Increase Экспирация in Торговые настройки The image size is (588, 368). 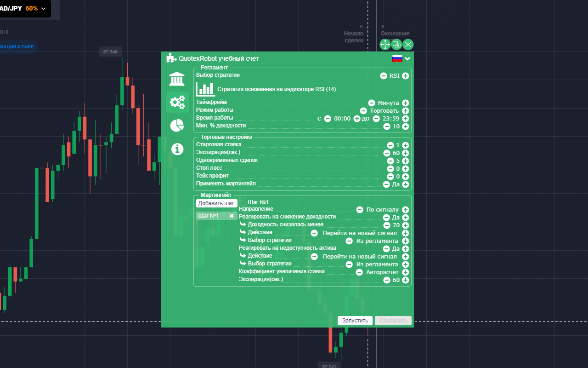pyautogui.click(x=406, y=153)
